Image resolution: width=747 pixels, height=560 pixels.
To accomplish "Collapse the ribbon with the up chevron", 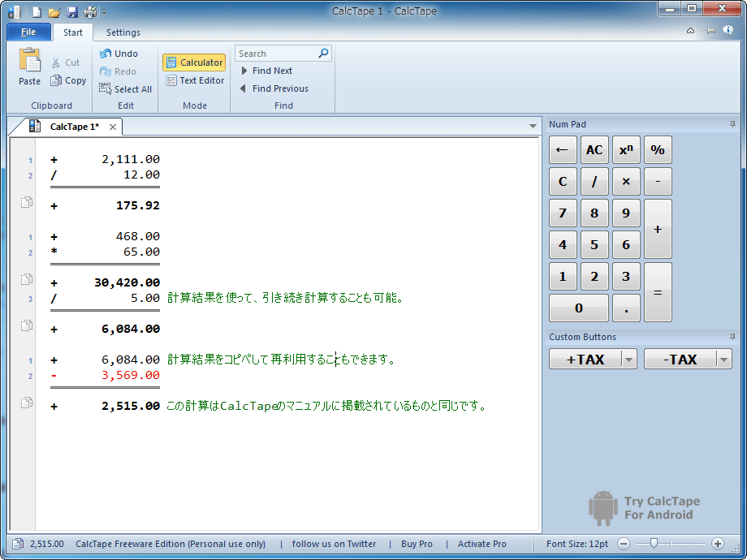I will coord(690,31).
